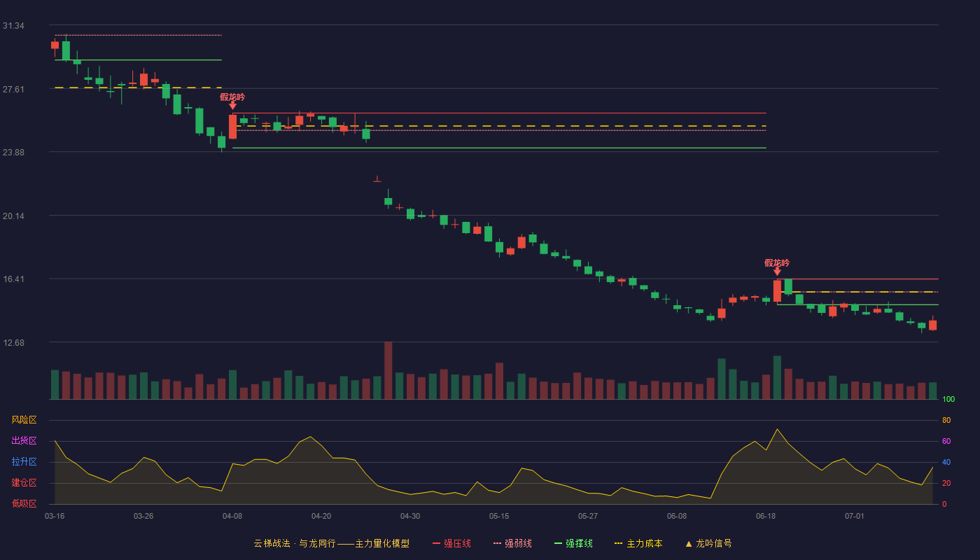Click the second 假龙吟 arrow marker near 06-18
The image size is (980, 560).
777,272
